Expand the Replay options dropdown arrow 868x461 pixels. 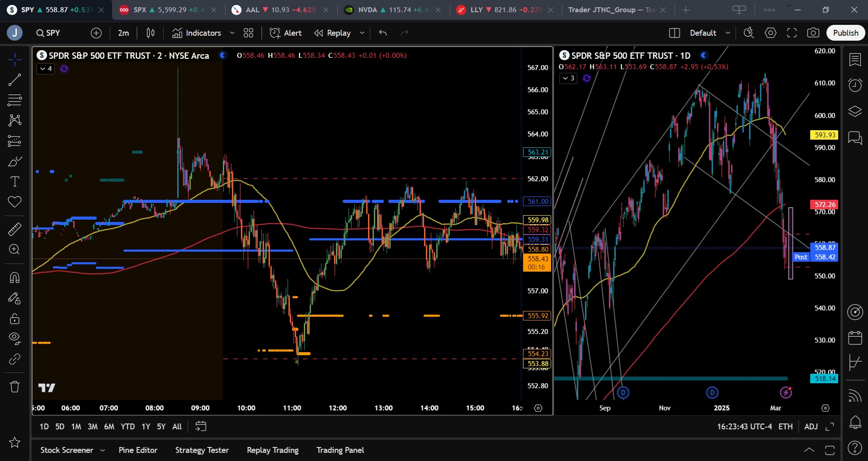pyautogui.click(x=362, y=33)
